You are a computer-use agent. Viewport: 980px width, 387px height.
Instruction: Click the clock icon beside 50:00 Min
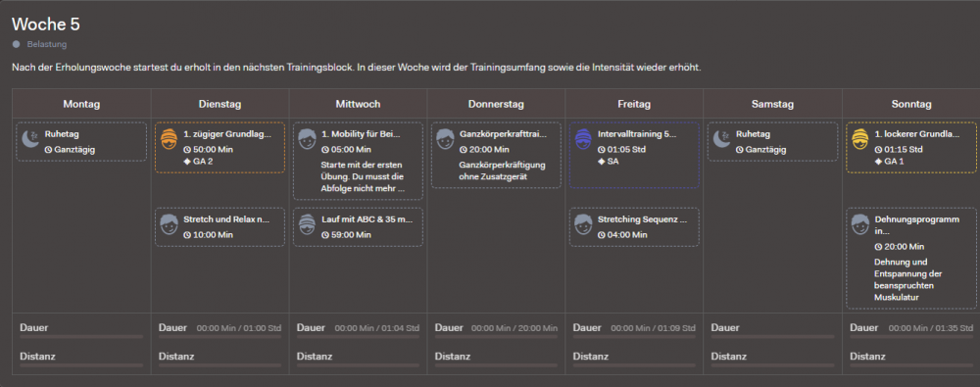[x=187, y=150]
